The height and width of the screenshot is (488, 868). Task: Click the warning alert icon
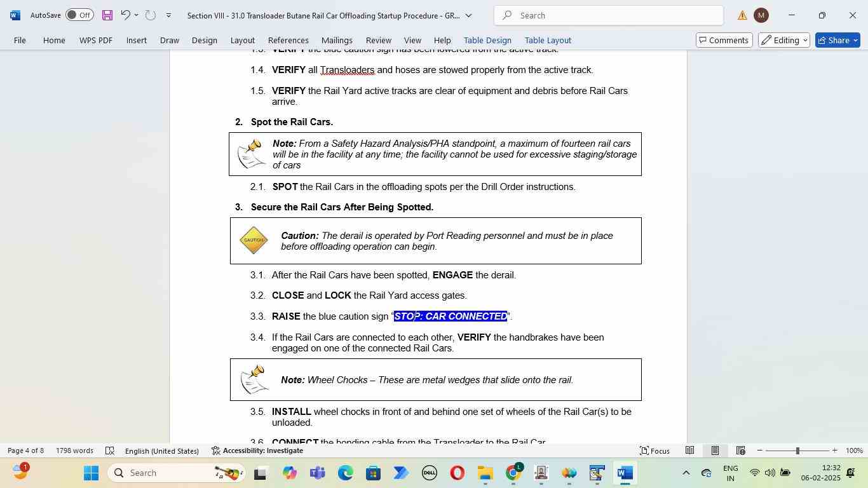coord(742,15)
